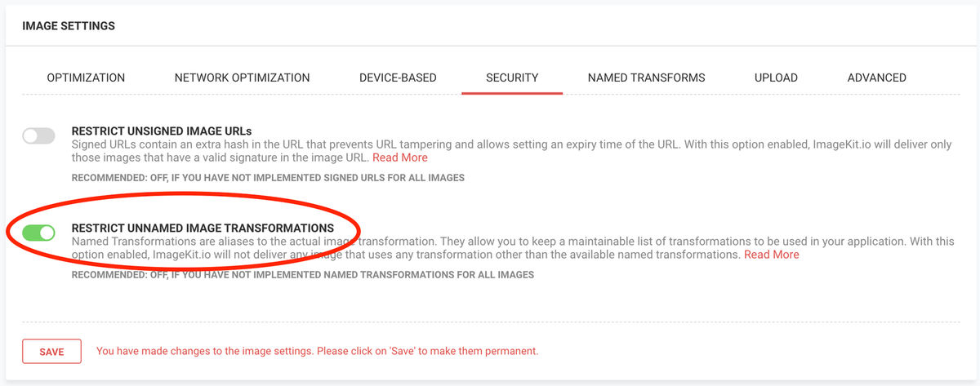Open the Optimization tab
Viewport: 980px width, 386px height.
(x=86, y=78)
